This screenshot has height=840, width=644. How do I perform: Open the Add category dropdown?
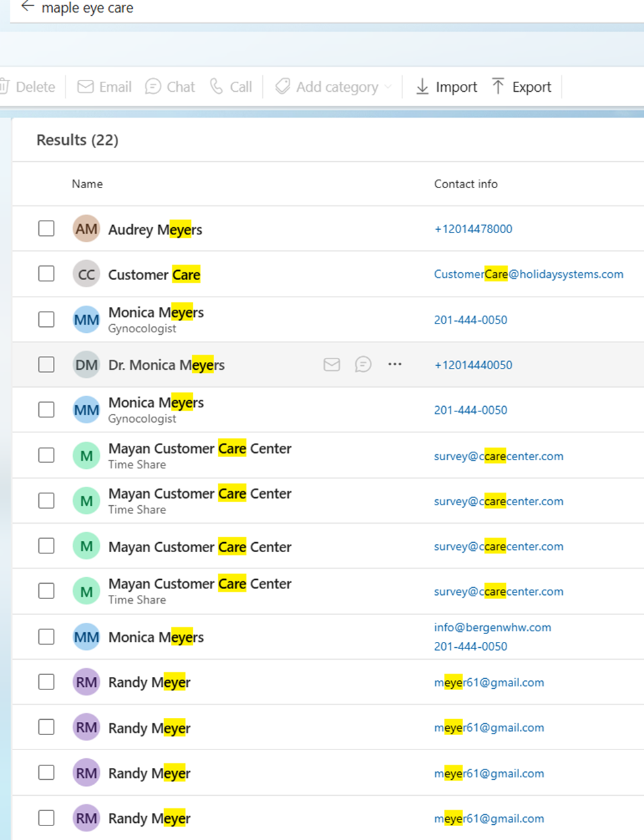pyautogui.click(x=334, y=87)
